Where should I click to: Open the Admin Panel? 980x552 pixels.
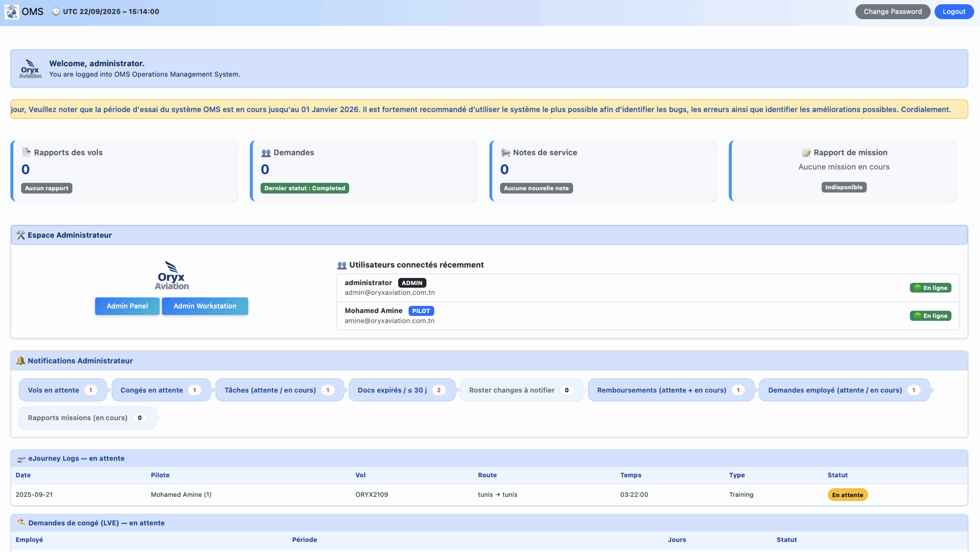tap(127, 306)
